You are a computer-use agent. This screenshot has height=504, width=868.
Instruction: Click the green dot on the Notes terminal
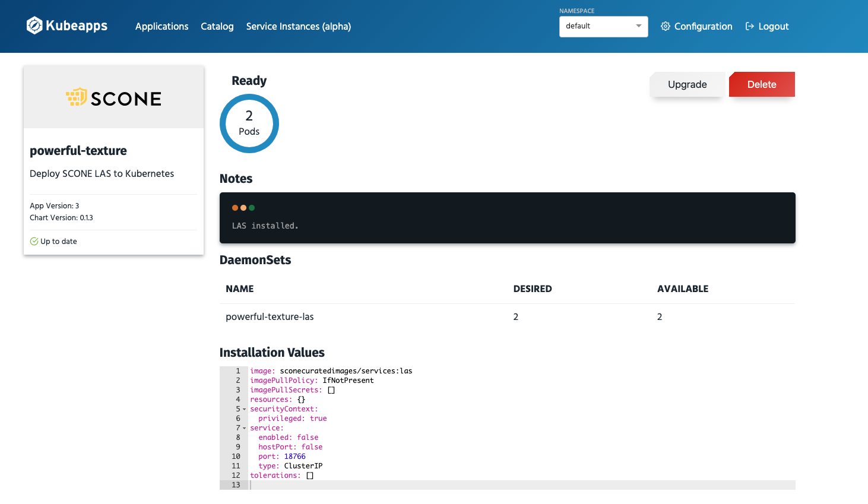tap(252, 208)
